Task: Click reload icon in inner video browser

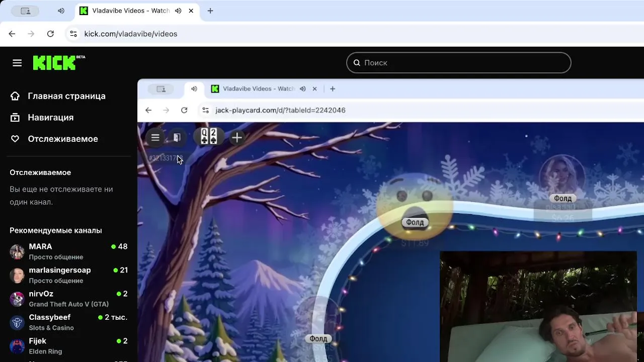Action: pos(184,110)
